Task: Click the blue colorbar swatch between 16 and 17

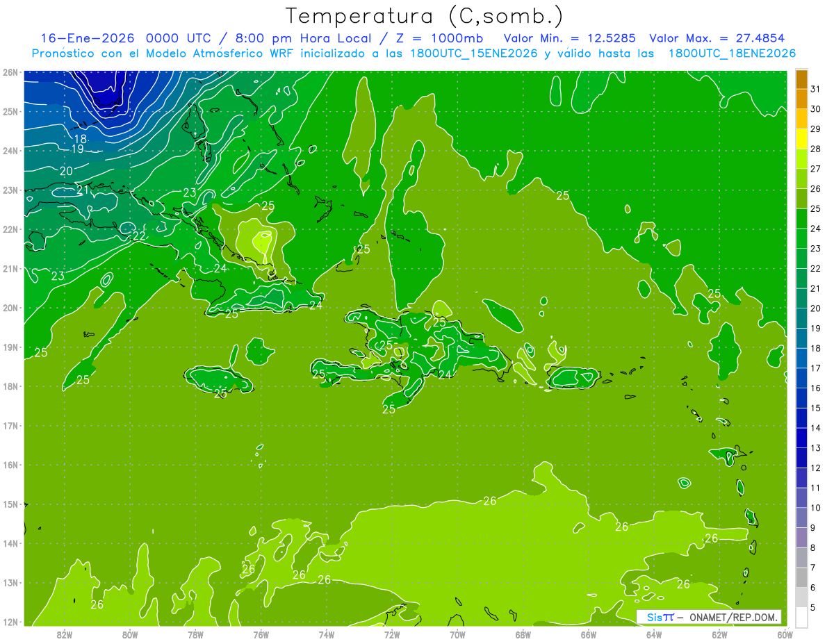Action: (x=801, y=378)
